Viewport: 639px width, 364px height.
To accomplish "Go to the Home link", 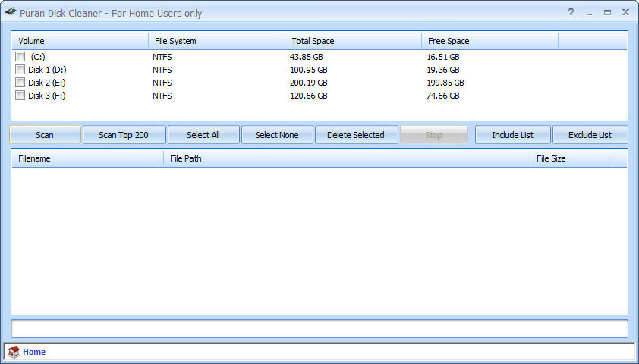I will [x=34, y=352].
